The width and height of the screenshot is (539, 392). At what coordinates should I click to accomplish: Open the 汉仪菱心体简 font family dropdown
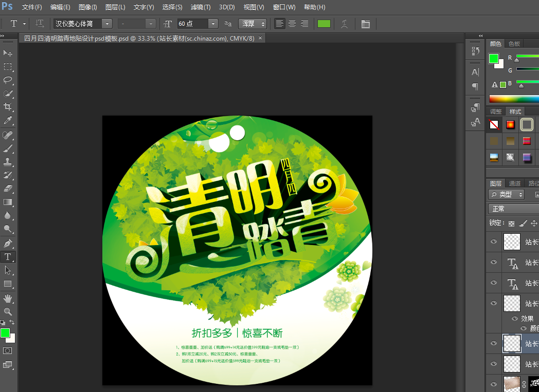[106, 24]
